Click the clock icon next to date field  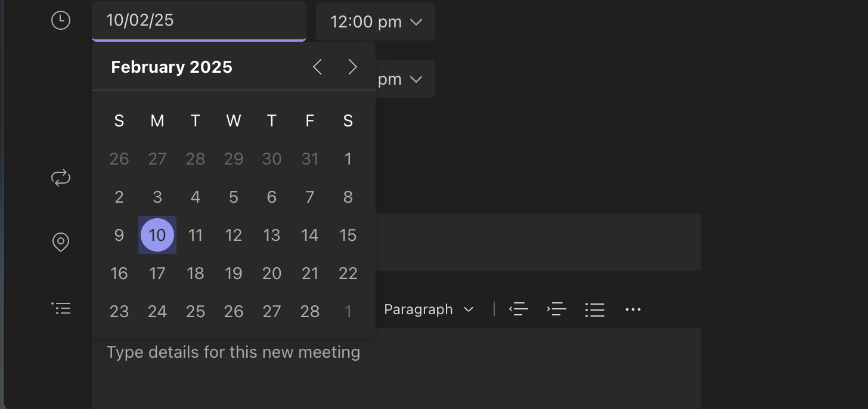point(60,20)
